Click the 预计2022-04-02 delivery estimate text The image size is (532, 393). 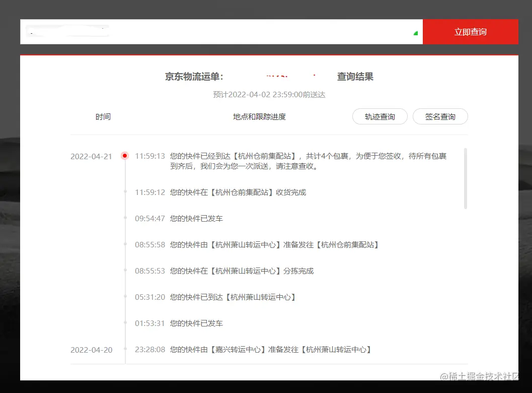tap(269, 94)
